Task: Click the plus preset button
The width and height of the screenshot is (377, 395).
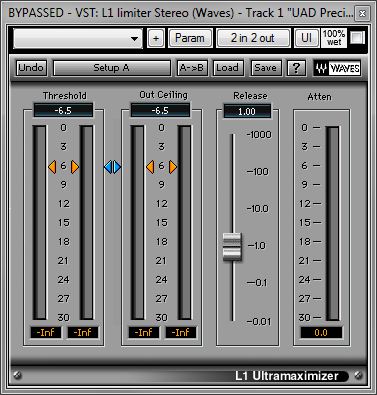Action: pyautogui.click(x=156, y=38)
